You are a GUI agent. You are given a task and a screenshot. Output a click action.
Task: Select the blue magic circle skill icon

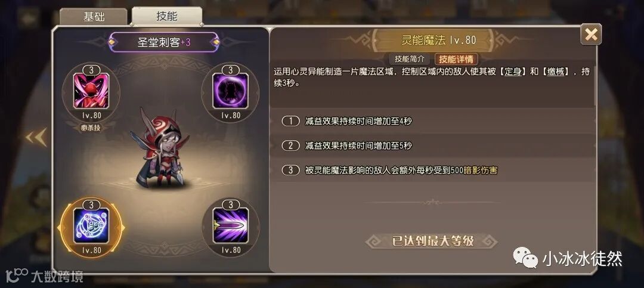(x=91, y=225)
